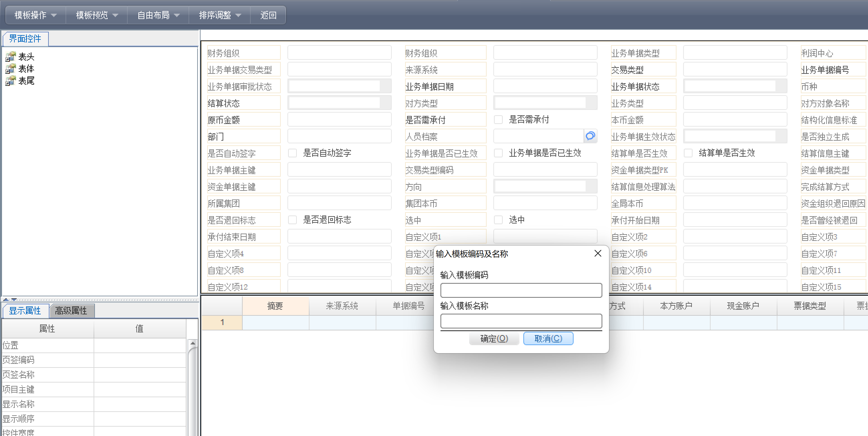Click the collapse-up arrow on the splitter

(6, 299)
